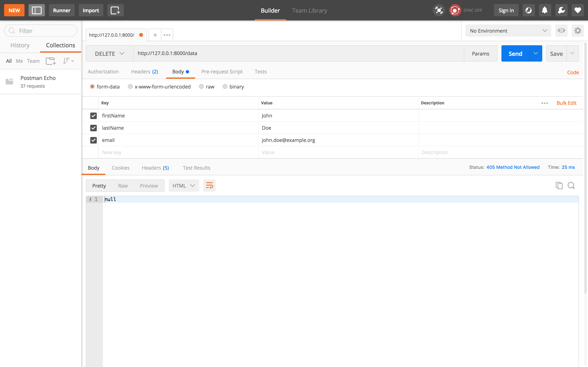
Task: Select the raw body radio button
Action: [201, 87]
